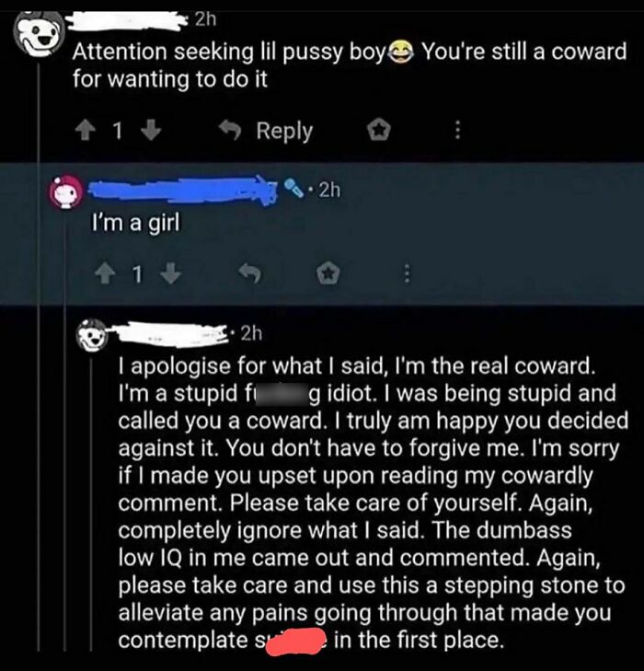Tap the top comment's redacted username
This screenshot has width=644, height=671.
(x=126, y=21)
